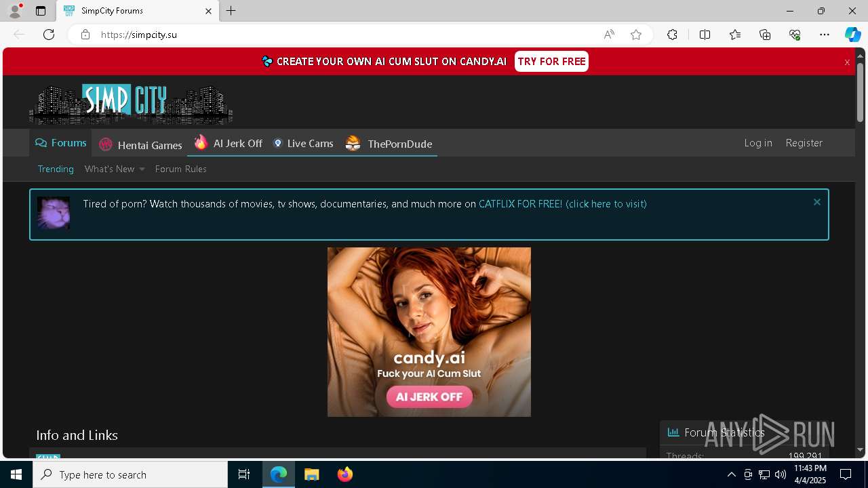Open the taskbar clock and calendar
Screen dimensions: 868x488
point(810,474)
